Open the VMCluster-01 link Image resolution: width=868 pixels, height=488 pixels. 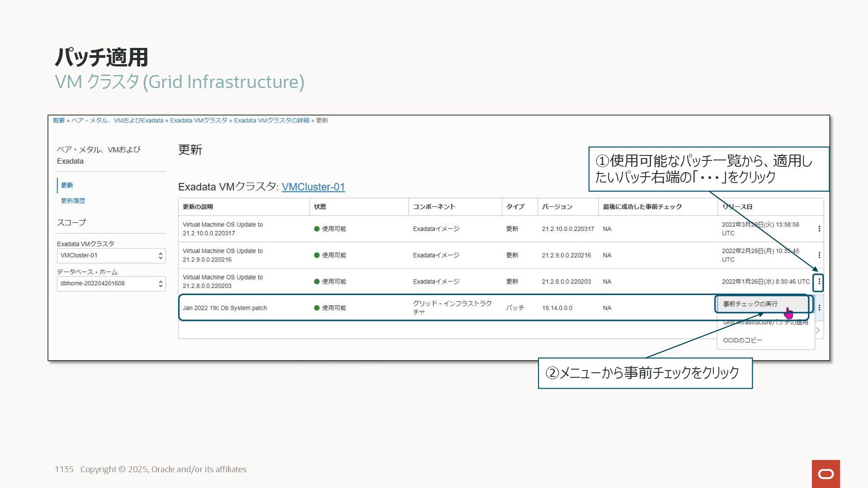313,187
